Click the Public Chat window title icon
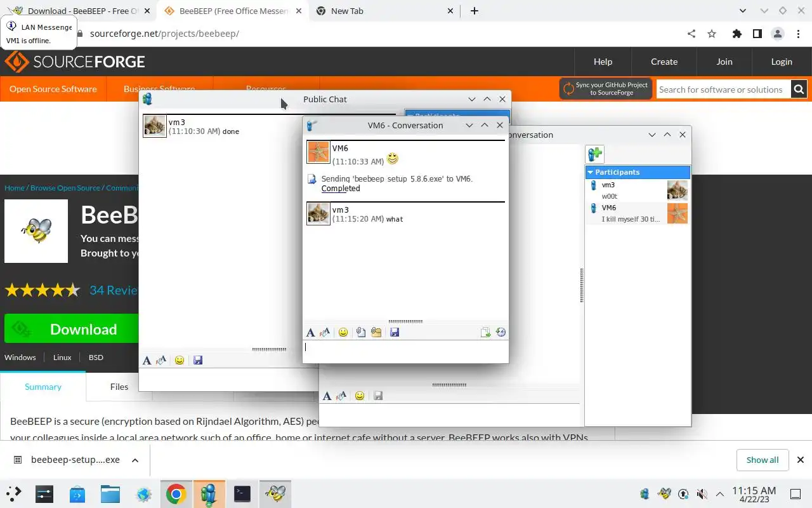Screen dimensions: 812x508 pyautogui.click(x=148, y=99)
